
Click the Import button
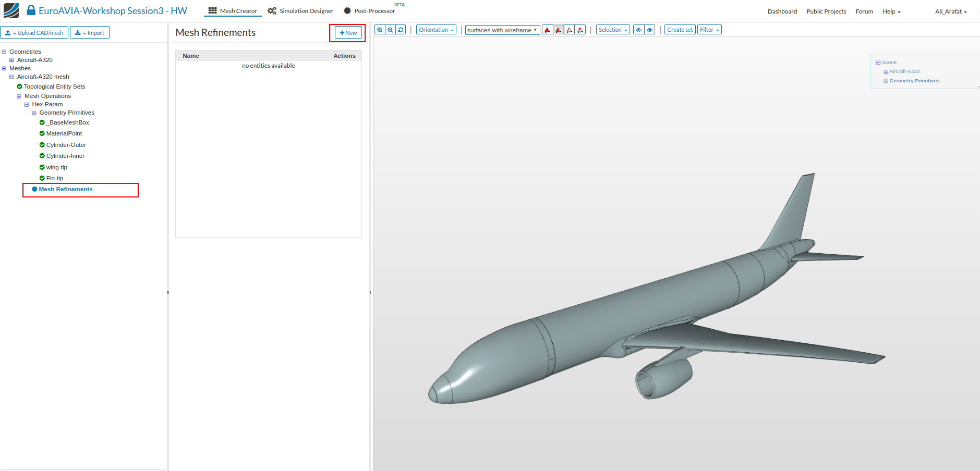point(90,33)
